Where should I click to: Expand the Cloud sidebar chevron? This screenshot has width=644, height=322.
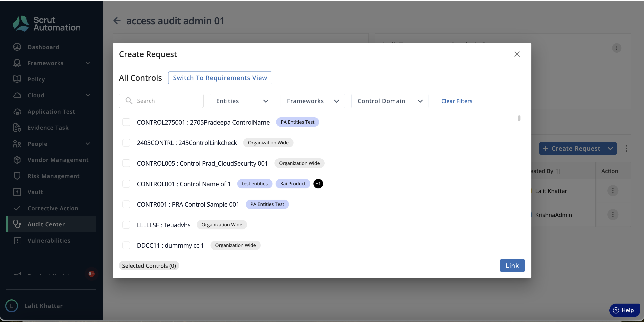[88, 95]
